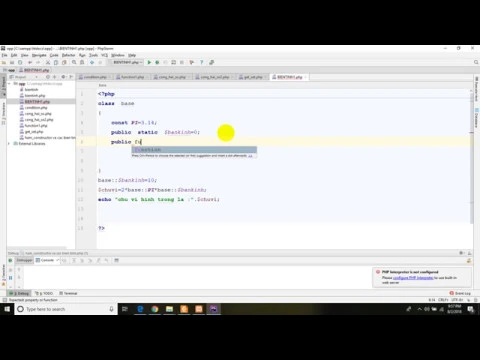Switch to the condition.php editor tab
Image resolution: width=480 pixels, height=360 pixels.
coord(95,77)
